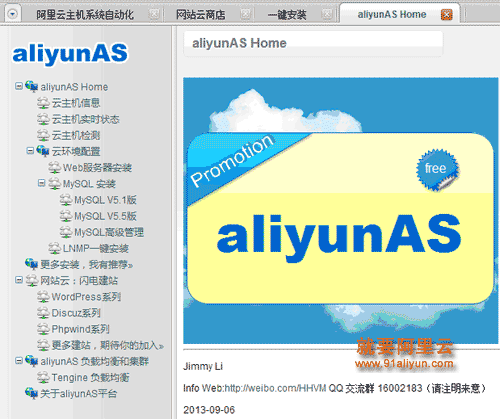Collapse the aliyunAS Home tree node
This screenshot has width=500, height=419.
[19, 86]
